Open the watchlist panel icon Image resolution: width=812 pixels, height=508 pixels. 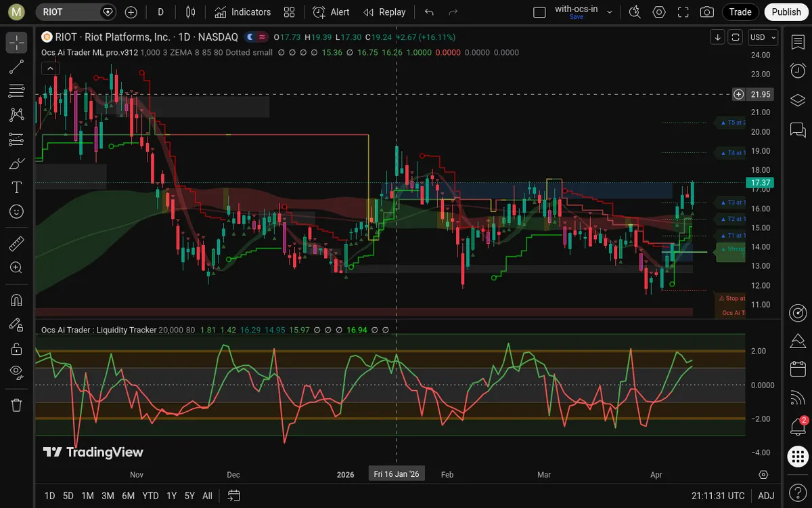[798, 42]
